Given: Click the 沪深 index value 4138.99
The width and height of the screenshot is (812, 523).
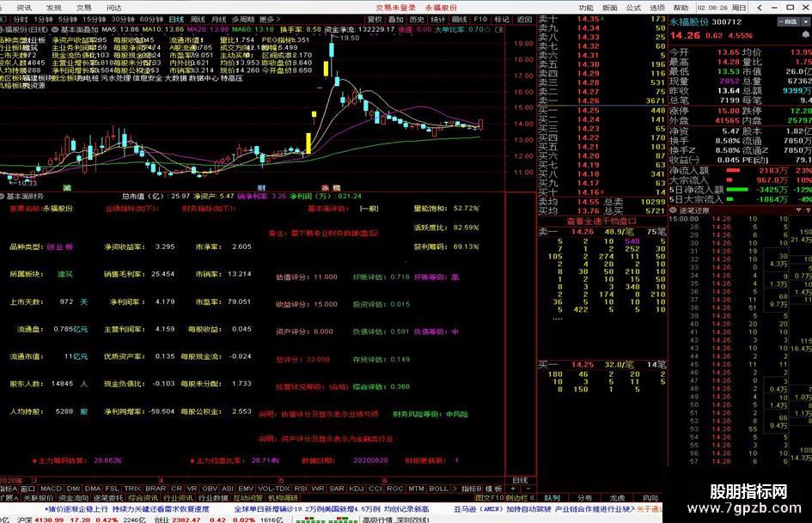Looking at the screenshot, I should click(x=49, y=520).
